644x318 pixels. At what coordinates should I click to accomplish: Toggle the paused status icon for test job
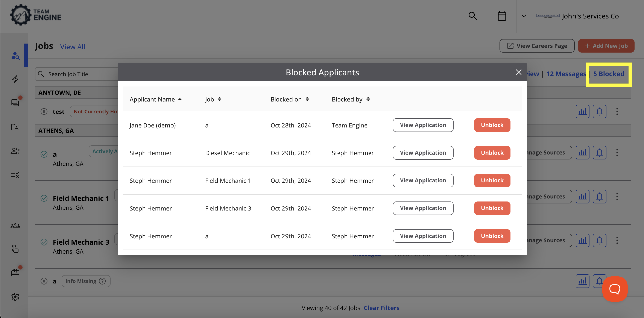[x=44, y=111]
